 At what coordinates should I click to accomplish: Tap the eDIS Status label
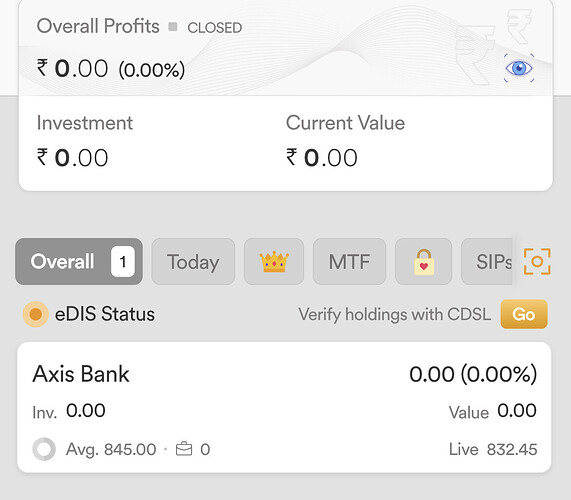click(105, 314)
